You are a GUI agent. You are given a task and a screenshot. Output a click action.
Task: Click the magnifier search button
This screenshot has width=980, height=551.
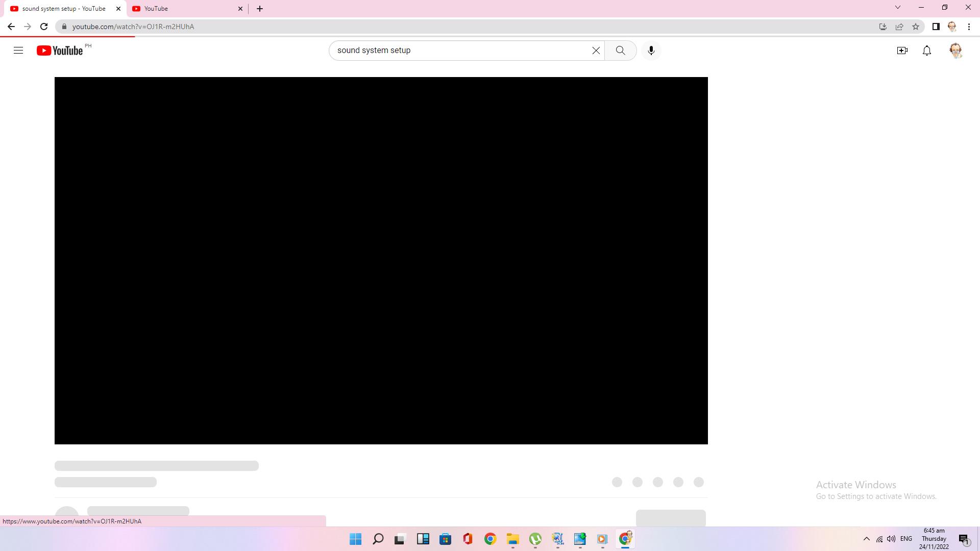coord(620,51)
